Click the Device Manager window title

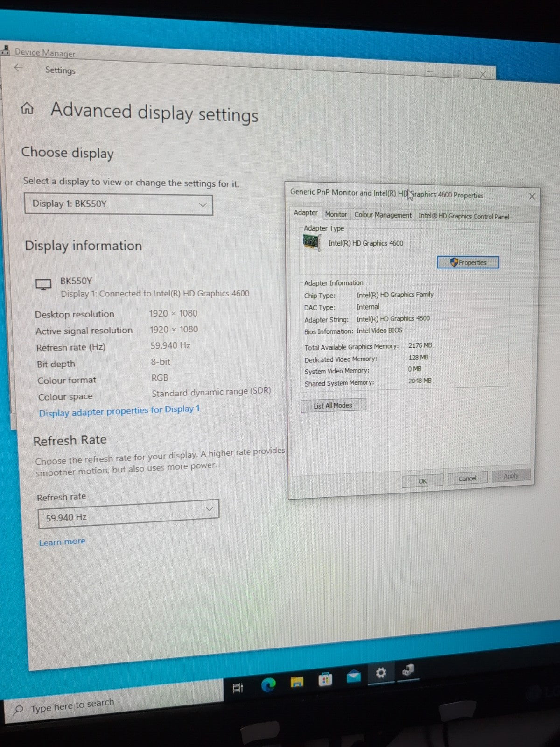[45, 53]
